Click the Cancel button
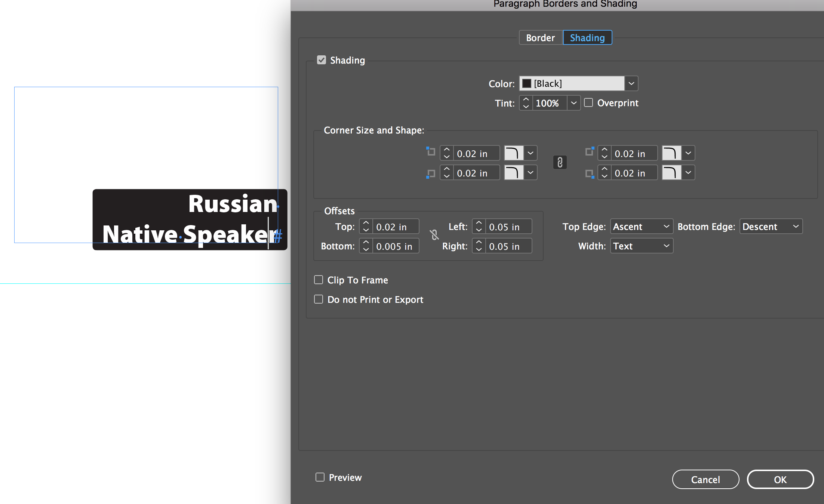 click(x=705, y=479)
